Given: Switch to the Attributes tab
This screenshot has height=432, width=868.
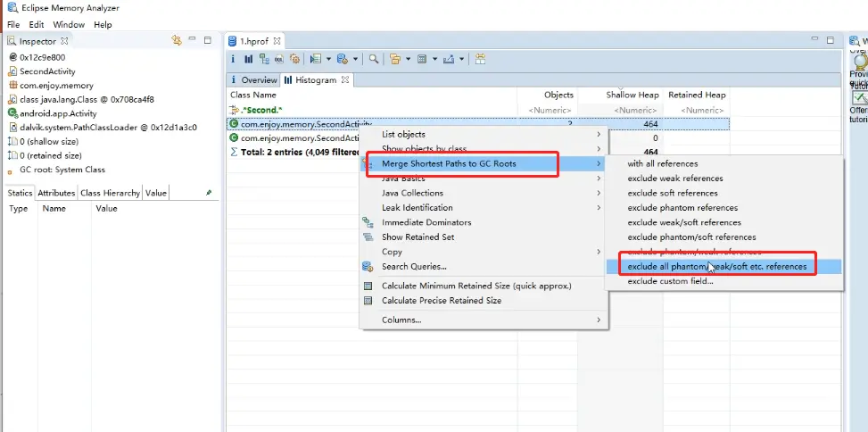Looking at the screenshot, I should (x=56, y=193).
